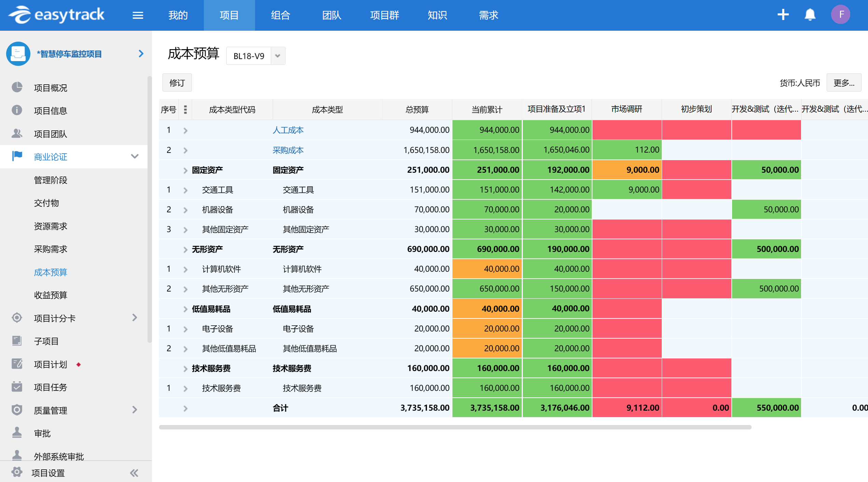Expand the 项目计分卡 submenu
The height and width of the screenshot is (482, 868).
pos(135,318)
